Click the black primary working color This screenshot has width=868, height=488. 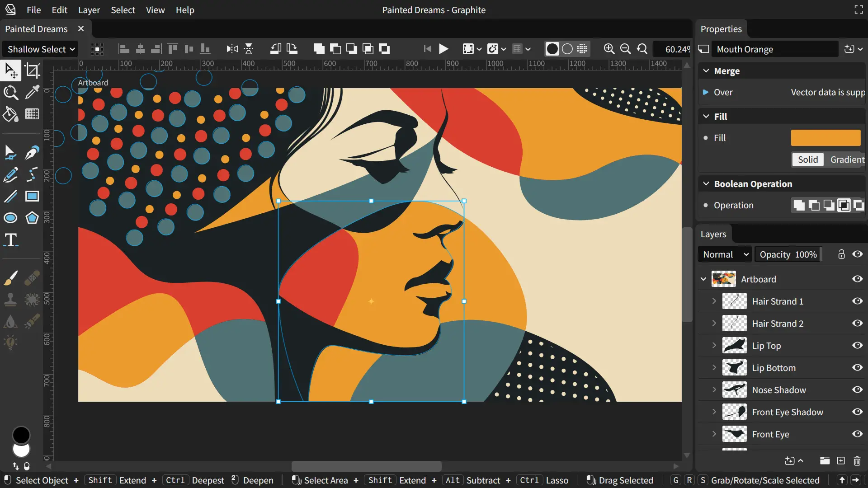(21, 435)
